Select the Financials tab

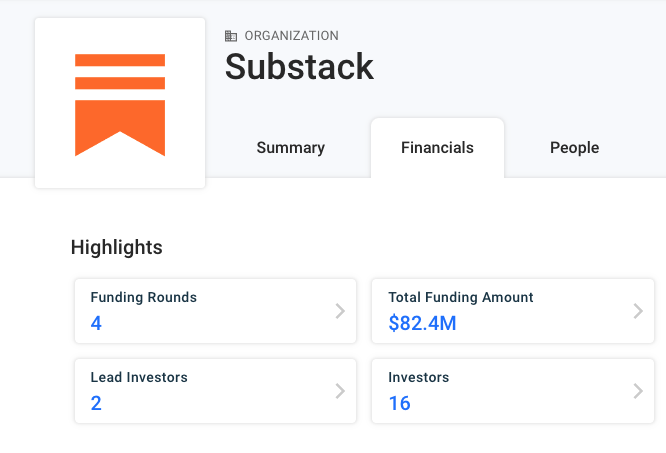click(437, 148)
